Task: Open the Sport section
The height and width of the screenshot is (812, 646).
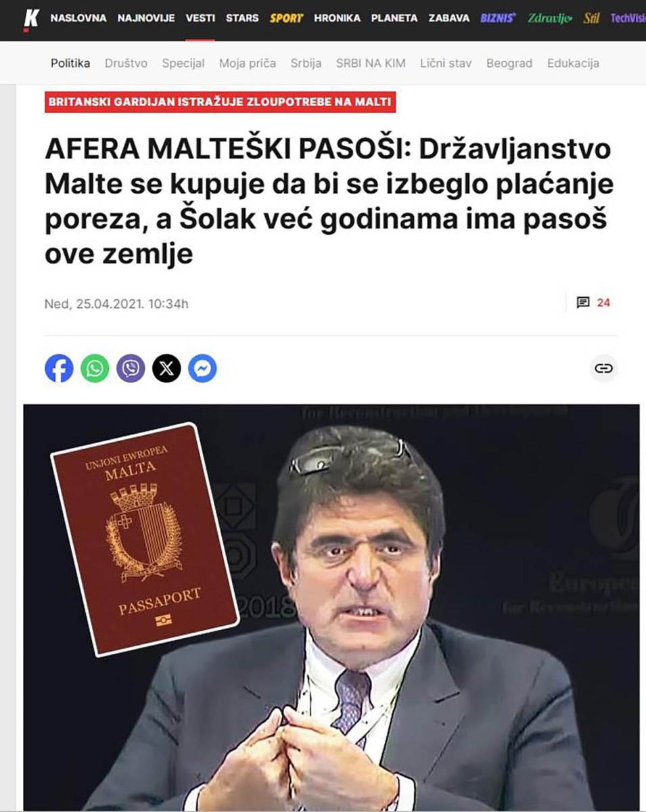Action: (287, 18)
